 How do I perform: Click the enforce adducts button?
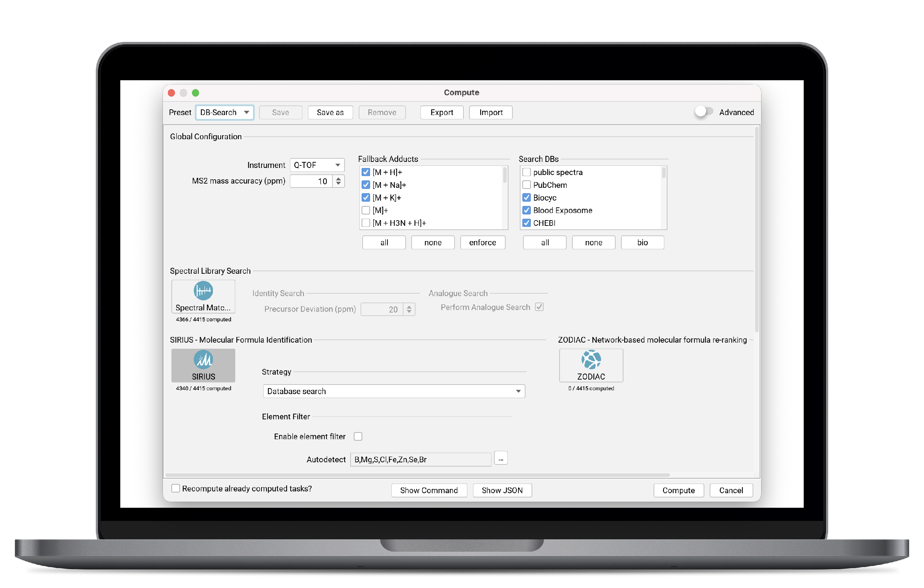pyautogui.click(x=483, y=243)
